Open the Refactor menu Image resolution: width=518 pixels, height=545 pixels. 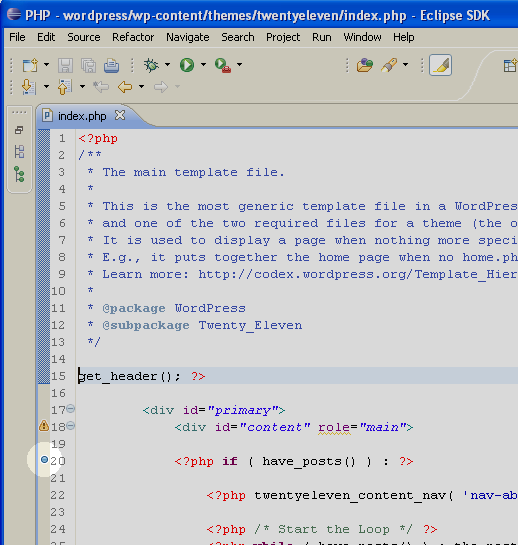pos(133,37)
